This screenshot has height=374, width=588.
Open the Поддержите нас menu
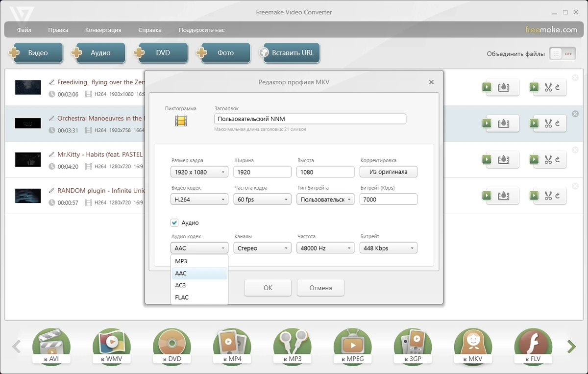(202, 30)
